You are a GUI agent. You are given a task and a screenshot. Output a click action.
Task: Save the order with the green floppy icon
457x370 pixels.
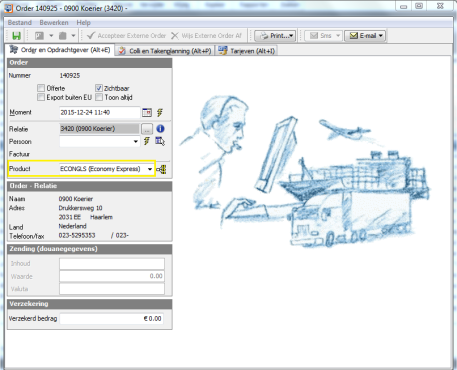(x=16, y=36)
